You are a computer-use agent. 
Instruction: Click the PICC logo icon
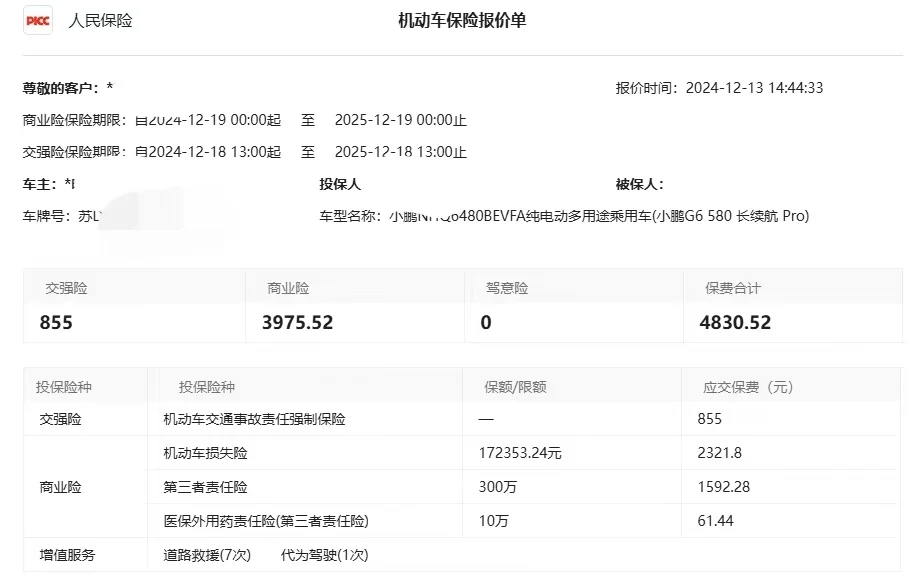coord(38,20)
